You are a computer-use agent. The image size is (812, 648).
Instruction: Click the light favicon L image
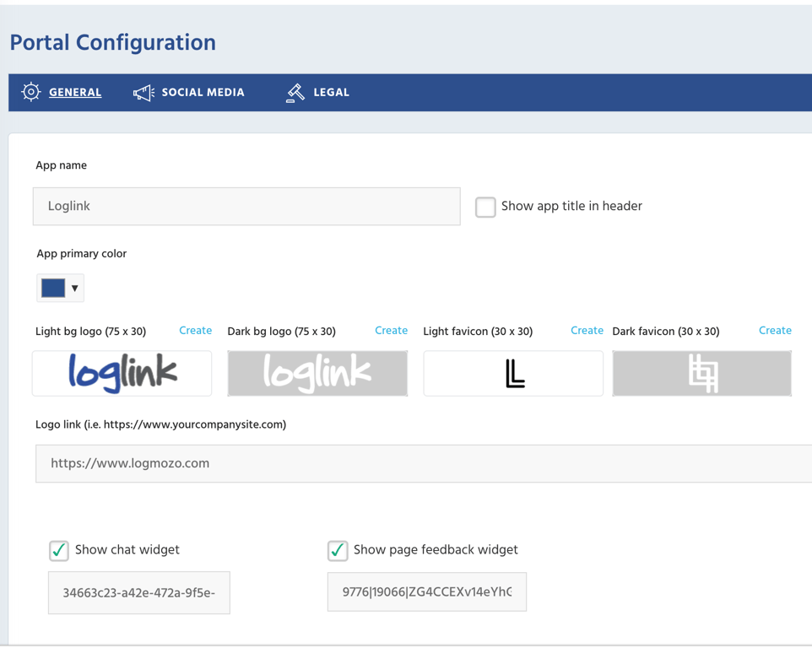pyautogui.click(x=513, y=373)
